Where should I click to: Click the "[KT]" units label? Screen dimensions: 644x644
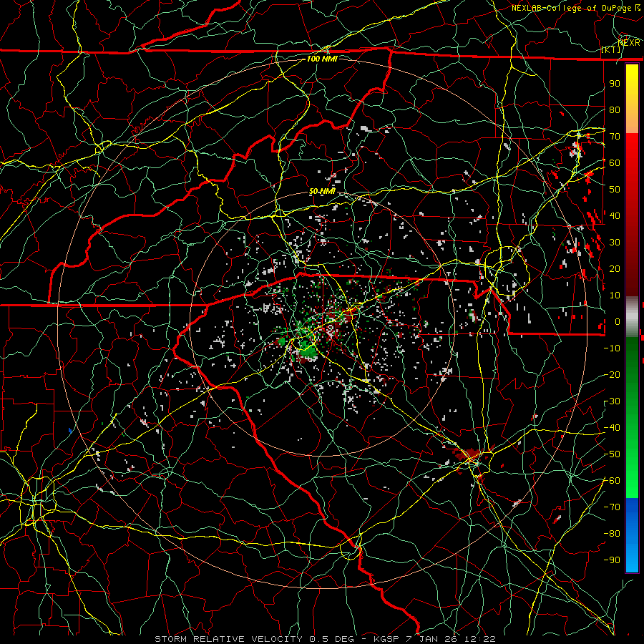[611, 49]
